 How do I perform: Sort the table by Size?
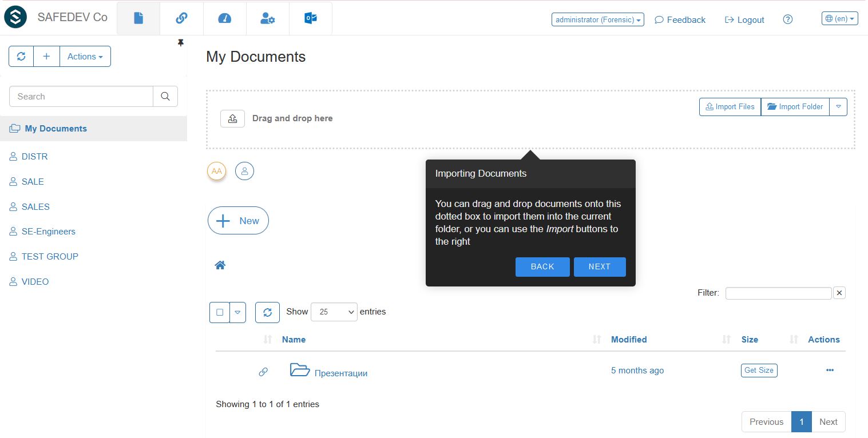(750, 340)
